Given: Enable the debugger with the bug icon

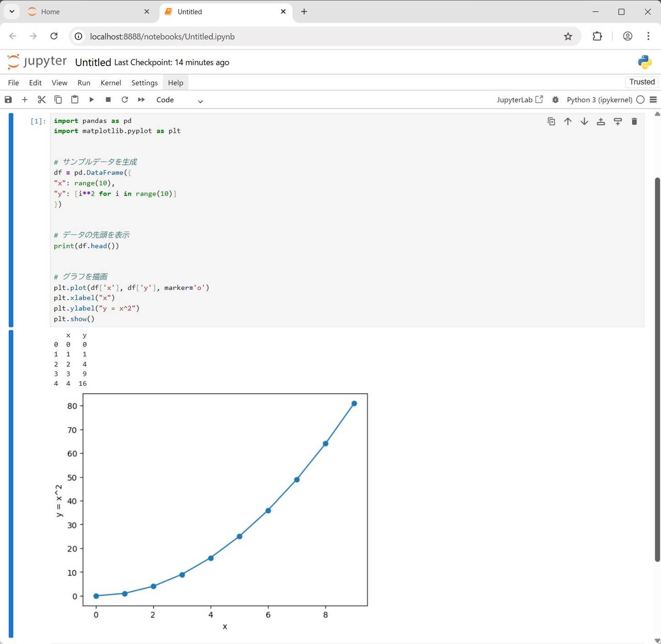Looking at the screenshot, I should pos(556,100).
